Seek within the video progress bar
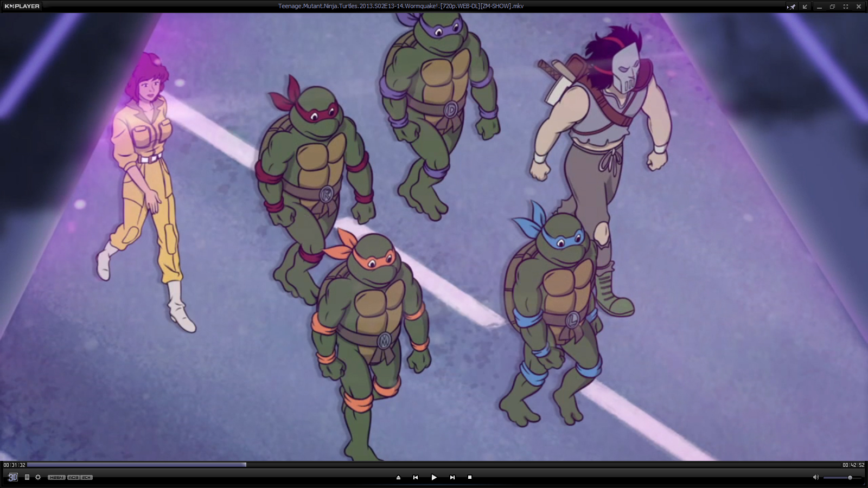868x488 pixels. click(x=433, y=465)
